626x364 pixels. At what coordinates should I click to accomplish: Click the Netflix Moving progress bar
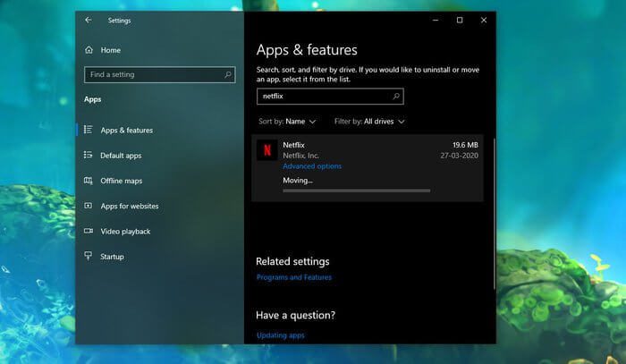coord(356,190)
